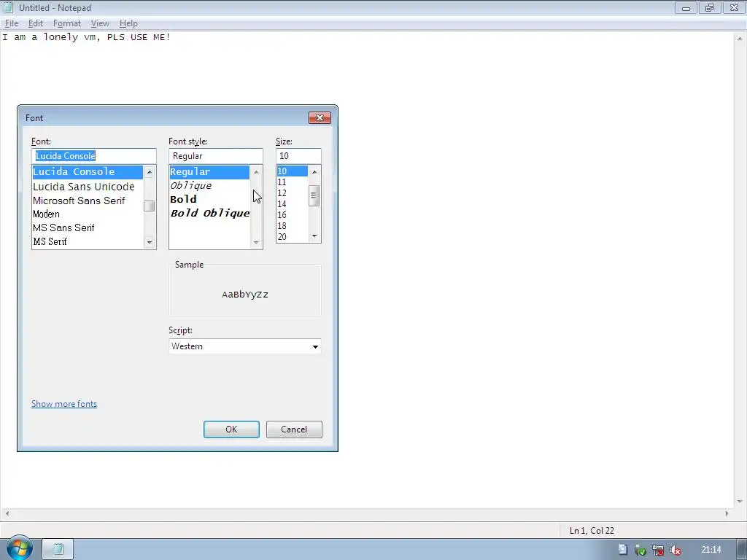The image size is (747, 560).
Task: Open the Edit menu
Action: [x=36, y=23]
